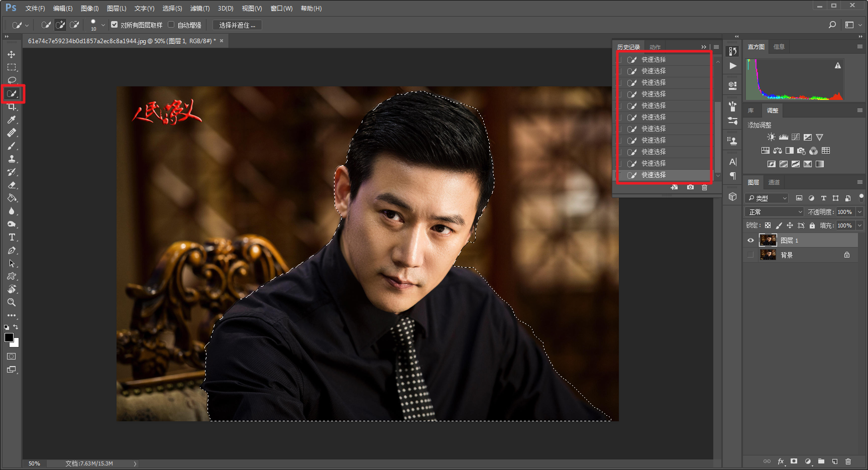This screenshot has height=470, width=868.
Task: Select the Pen tool
Action: point(12,250)
